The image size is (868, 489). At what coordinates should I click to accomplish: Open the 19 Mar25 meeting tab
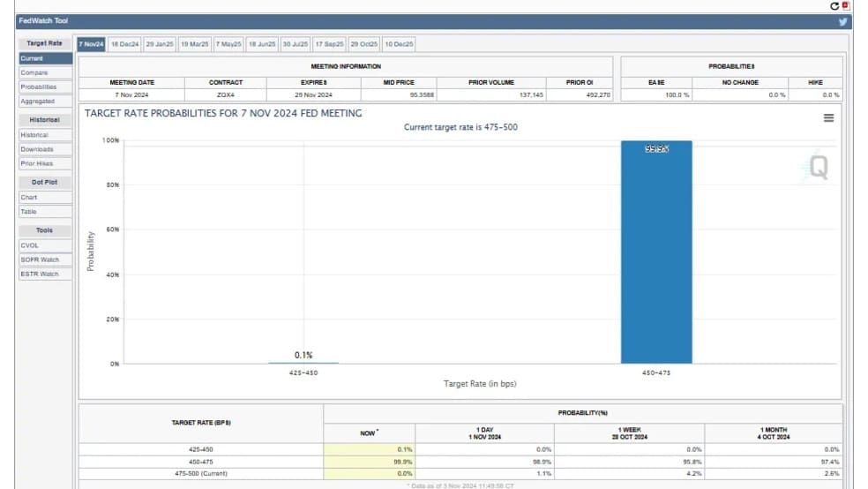[195, 44]
